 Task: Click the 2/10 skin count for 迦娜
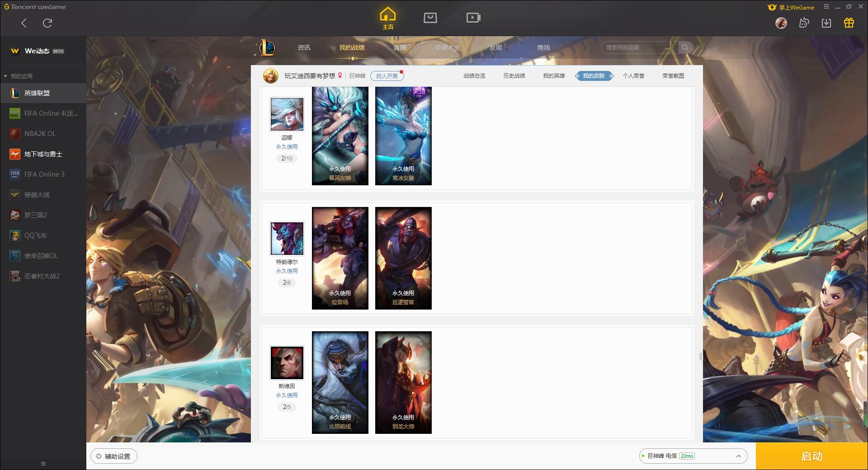(287, 159)
